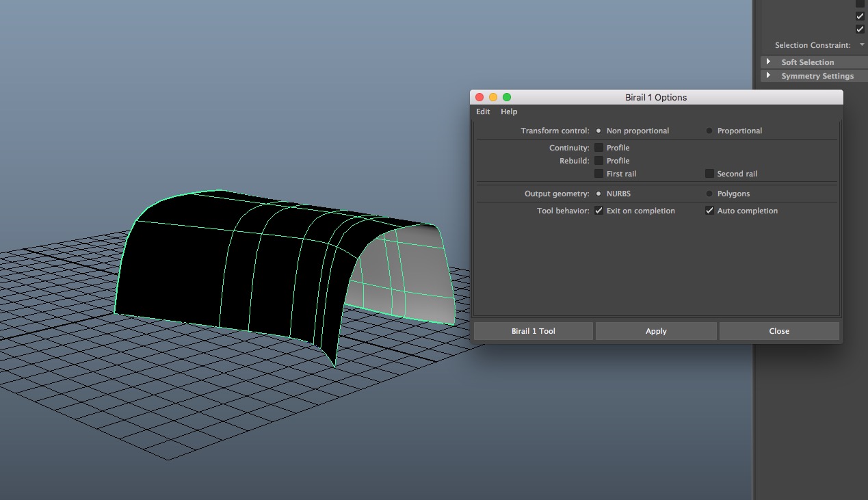Select Non proportional transform control

point(599,131)
